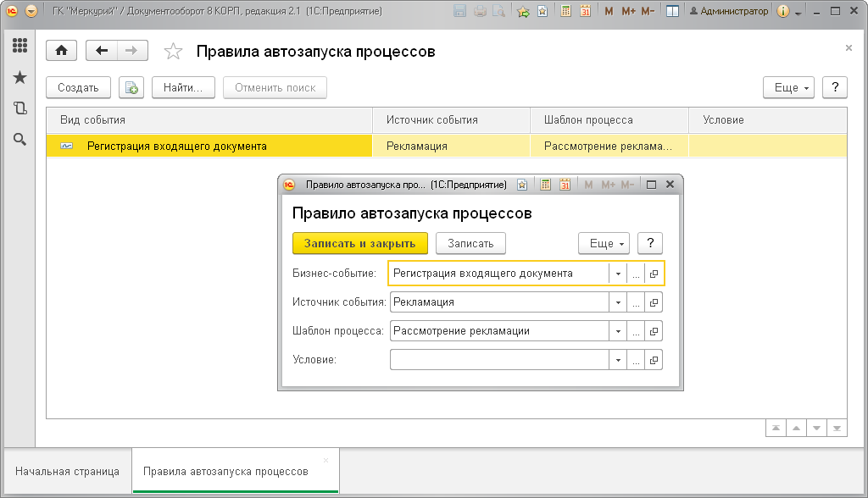Open calendar in rule dialog title bar
The width and height of the screenshot is (868, 498).
(x=565, y=185)
